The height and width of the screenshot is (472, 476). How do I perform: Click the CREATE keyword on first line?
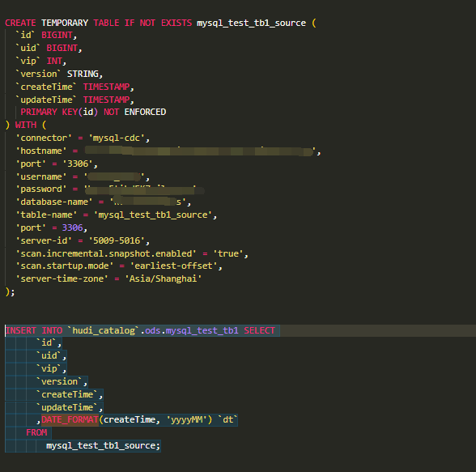tap(20, 23)
